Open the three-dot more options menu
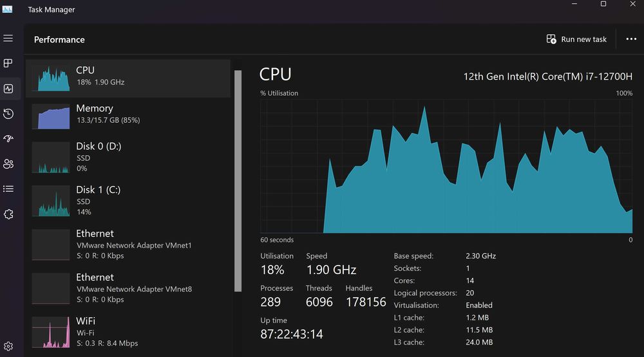 click(631, 39)
